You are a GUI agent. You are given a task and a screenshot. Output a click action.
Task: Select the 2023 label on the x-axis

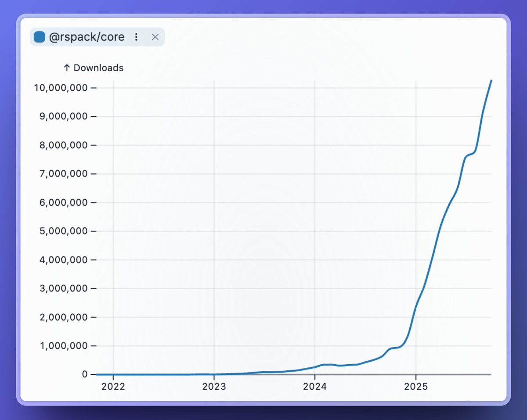214,387
